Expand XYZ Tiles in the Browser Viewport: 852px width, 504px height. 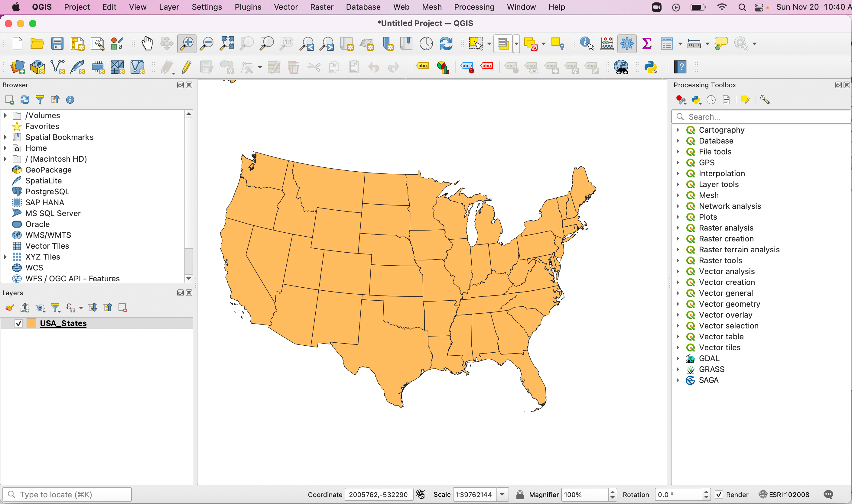[x=5, y=257]
